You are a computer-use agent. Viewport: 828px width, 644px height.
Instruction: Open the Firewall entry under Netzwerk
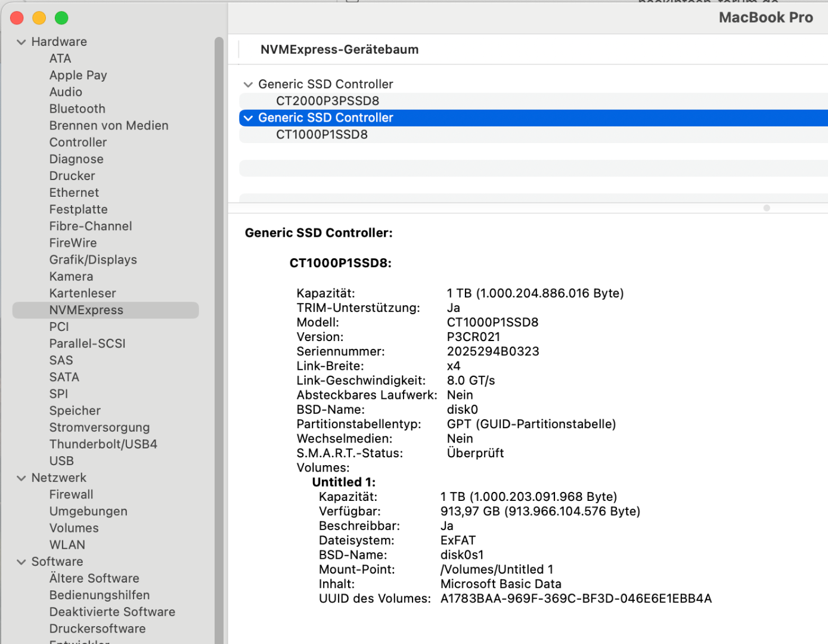pyautogui.click(x=71, y=495)
